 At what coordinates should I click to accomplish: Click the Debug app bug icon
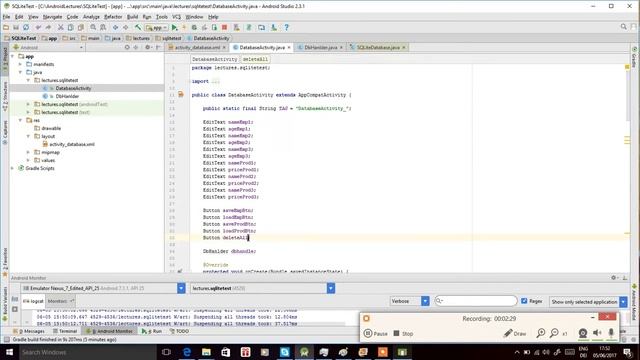pos(194,27)
